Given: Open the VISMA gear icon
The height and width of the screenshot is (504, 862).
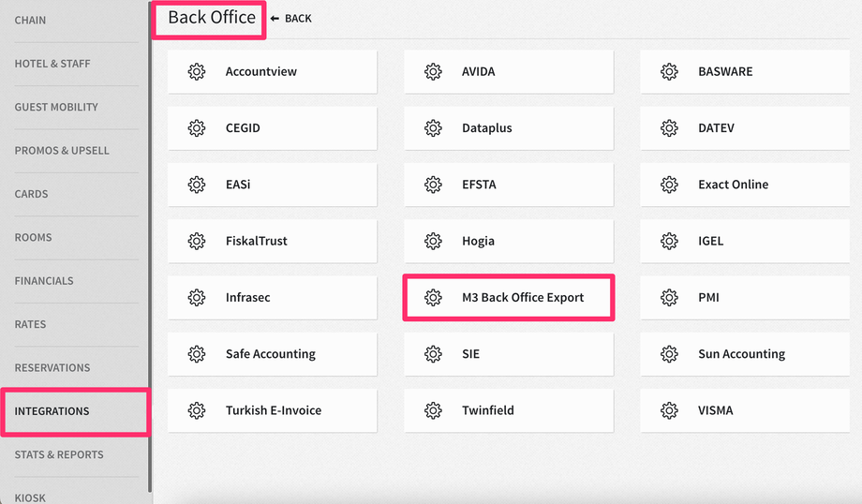Looking at the screenshot, I should [x=669, y=410].
